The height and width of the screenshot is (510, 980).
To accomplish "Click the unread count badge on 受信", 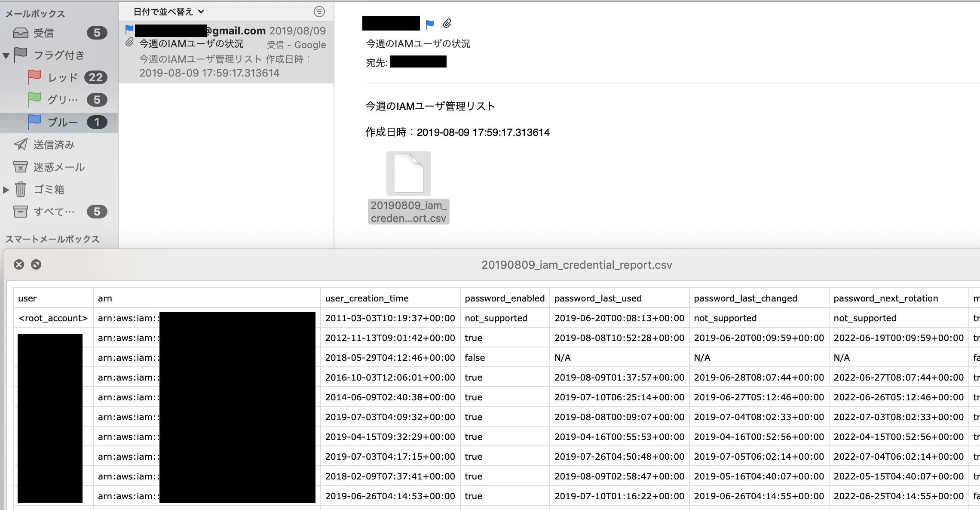I will pyautogui.click(x=97, y=33).
